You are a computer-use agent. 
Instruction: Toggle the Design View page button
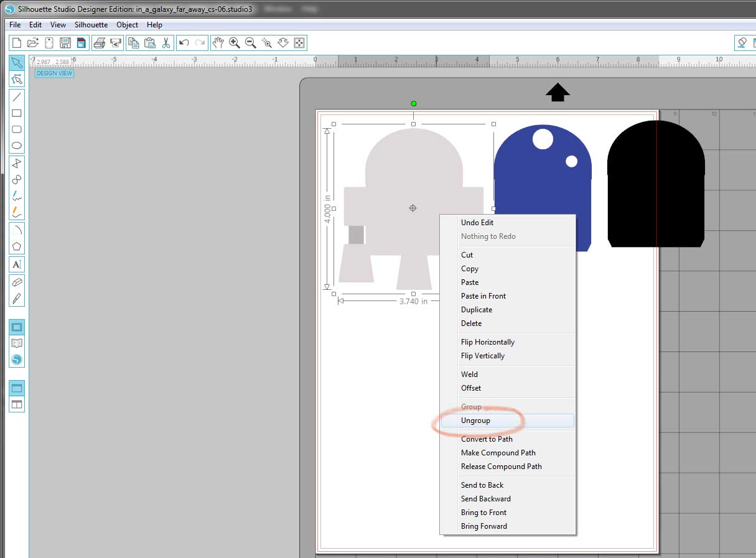[x=17, y=327]
